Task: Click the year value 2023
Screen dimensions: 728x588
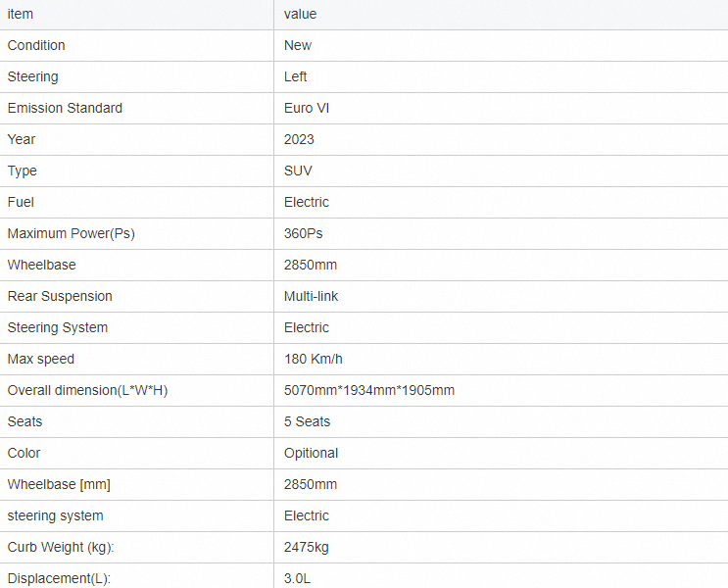Action: coord(299,139)
